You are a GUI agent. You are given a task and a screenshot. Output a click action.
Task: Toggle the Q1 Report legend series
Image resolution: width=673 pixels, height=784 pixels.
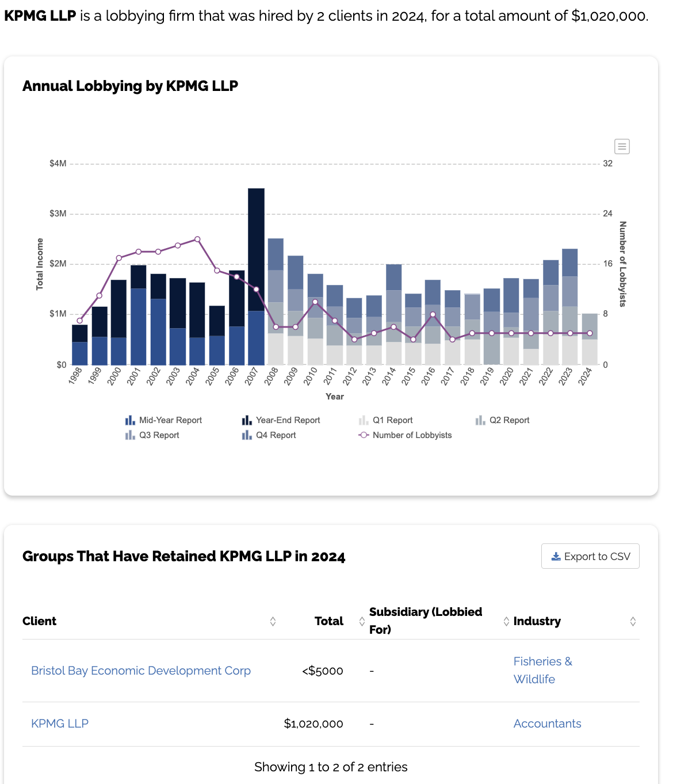click(x=385, y=420)
